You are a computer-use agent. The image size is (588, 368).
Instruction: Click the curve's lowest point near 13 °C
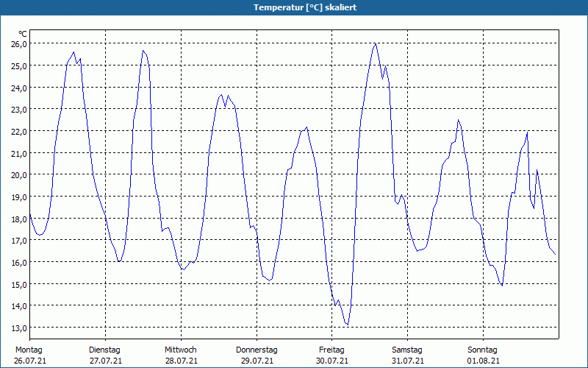(347, 324)
